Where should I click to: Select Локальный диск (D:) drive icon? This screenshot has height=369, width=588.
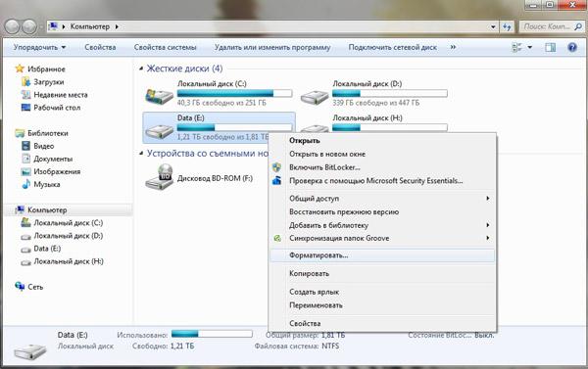coord(315,97)
